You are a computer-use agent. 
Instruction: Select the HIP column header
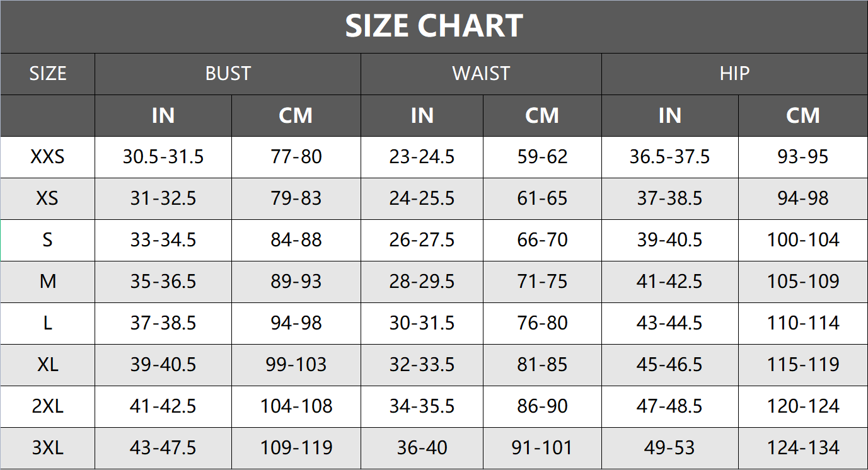pyautogui.click(x=734, y=74)
